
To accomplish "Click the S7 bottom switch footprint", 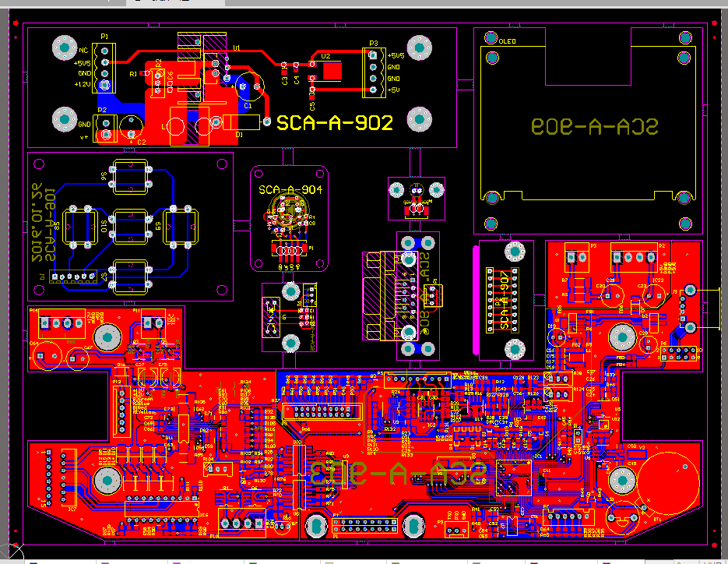I will [x=131, y=274].
